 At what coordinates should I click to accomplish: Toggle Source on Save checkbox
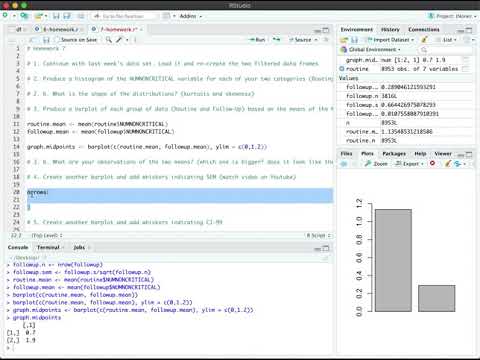pos(57,40)
